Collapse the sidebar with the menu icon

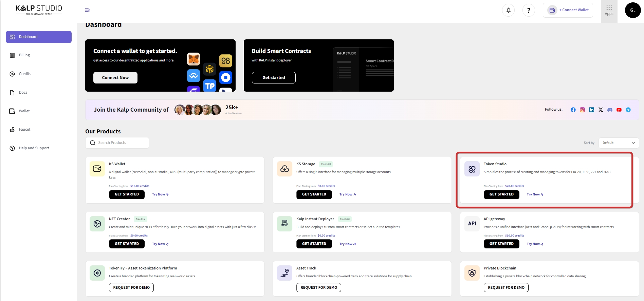pos(87,10)
